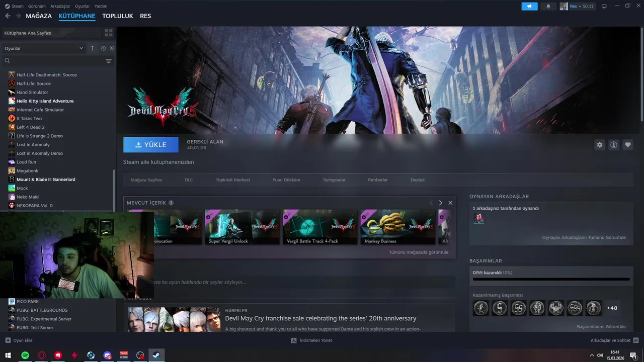Click the Windows Start button
Screen dimensions: 644x362
[8, 355]
